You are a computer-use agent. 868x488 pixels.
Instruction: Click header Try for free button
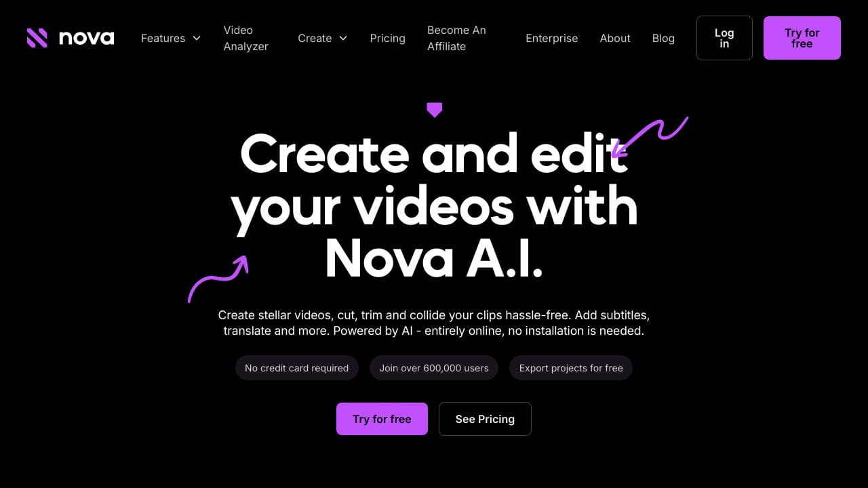pyautogui.click(x=802, y=38)
